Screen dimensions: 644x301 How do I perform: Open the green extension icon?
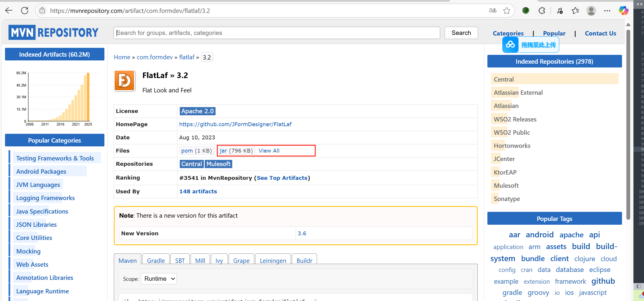pyautogui.click(x=526, y=11)
